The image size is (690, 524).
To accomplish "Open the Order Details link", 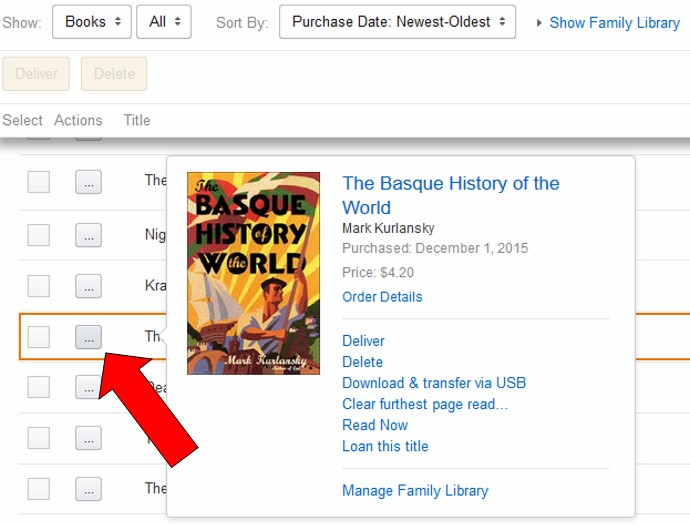I will coord(382,297).
